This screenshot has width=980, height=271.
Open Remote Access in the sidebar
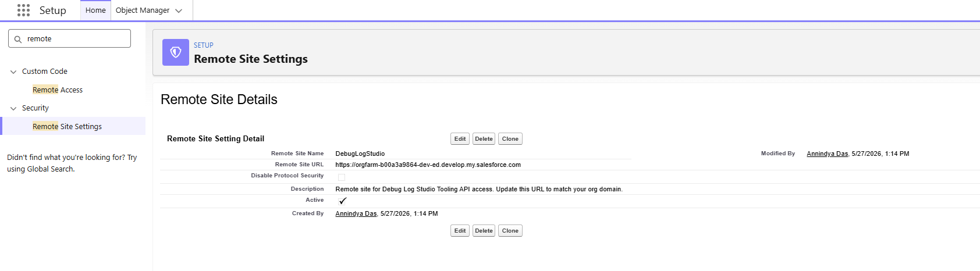click(58, 90)
